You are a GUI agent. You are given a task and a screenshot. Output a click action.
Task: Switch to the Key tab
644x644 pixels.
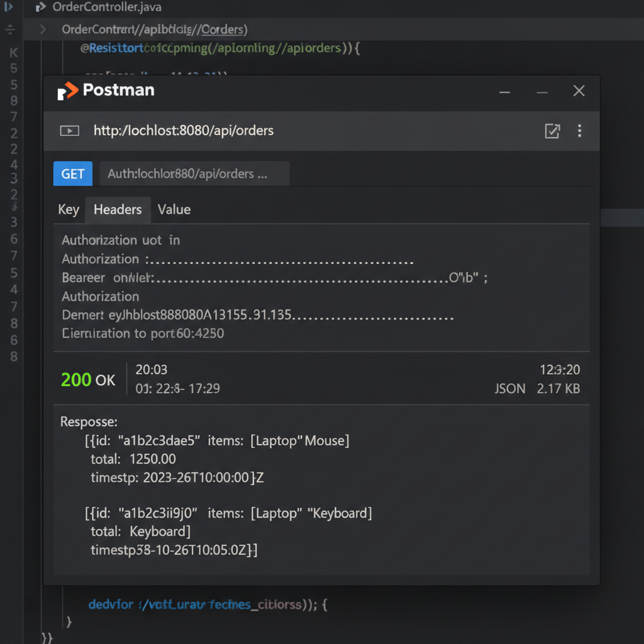pyautogui.click(x=69, y=210)
